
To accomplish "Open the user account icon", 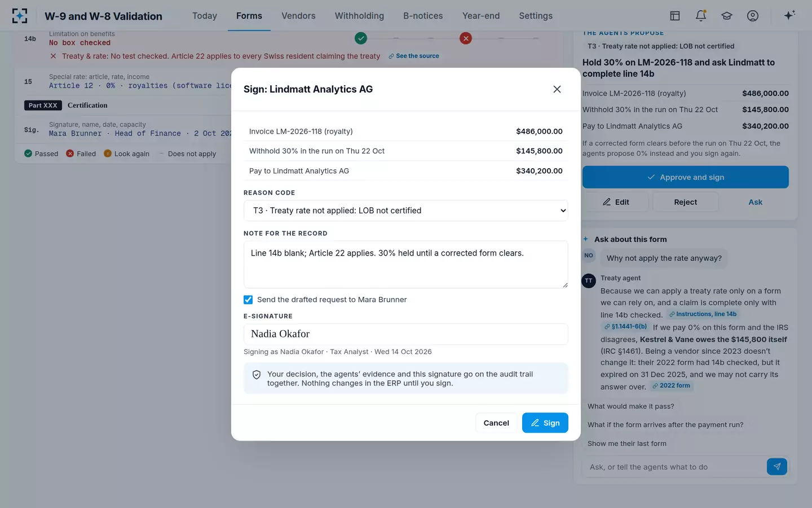I will [x=753, y=16].
